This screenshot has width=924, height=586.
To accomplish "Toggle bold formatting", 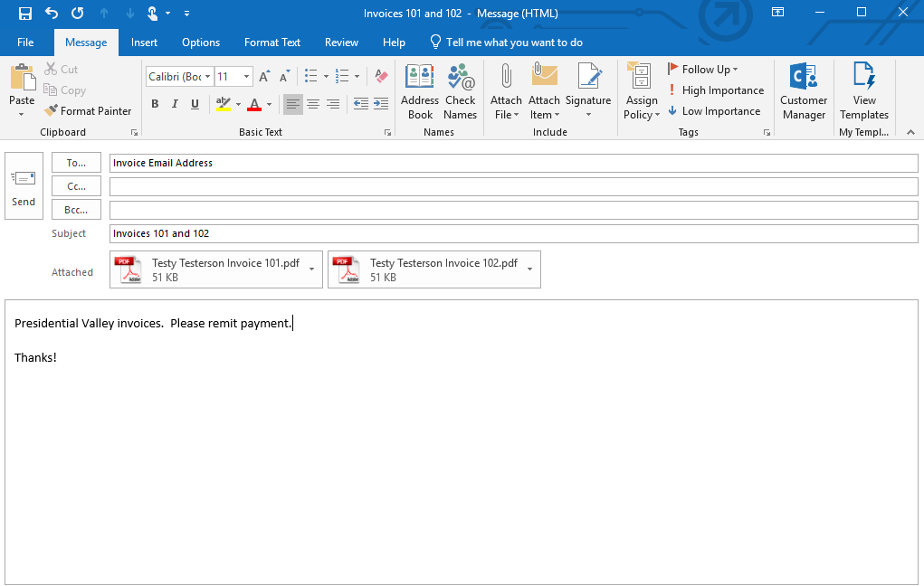I will coord(154,104).
